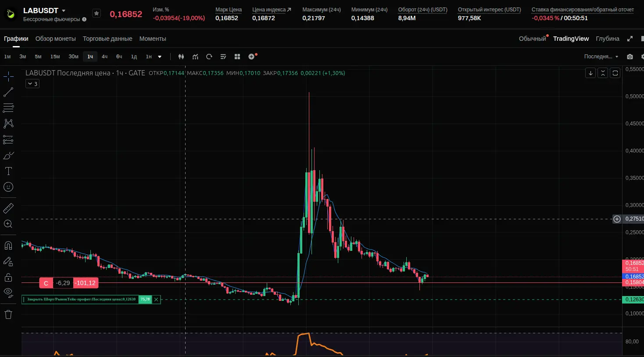Click the info icon beside Бессрочные фьючерсы
644x357 pixels.
(84, 19)
